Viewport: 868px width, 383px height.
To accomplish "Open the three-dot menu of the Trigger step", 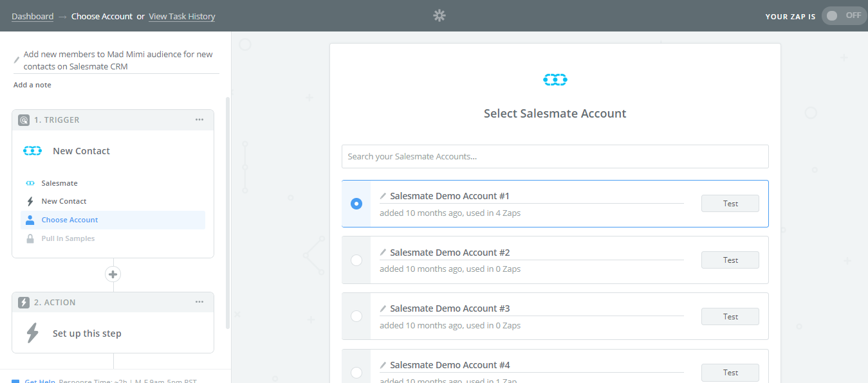I will [199, 120].
